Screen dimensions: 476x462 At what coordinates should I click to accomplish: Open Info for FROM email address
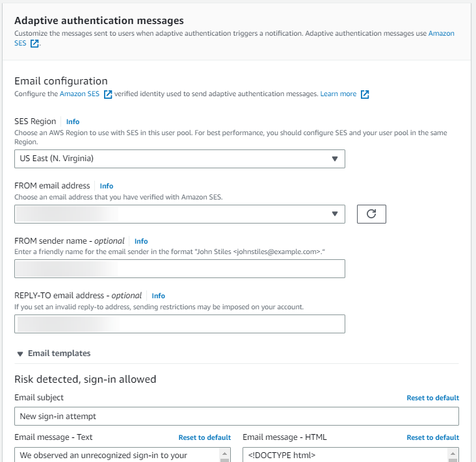[107, 186]
